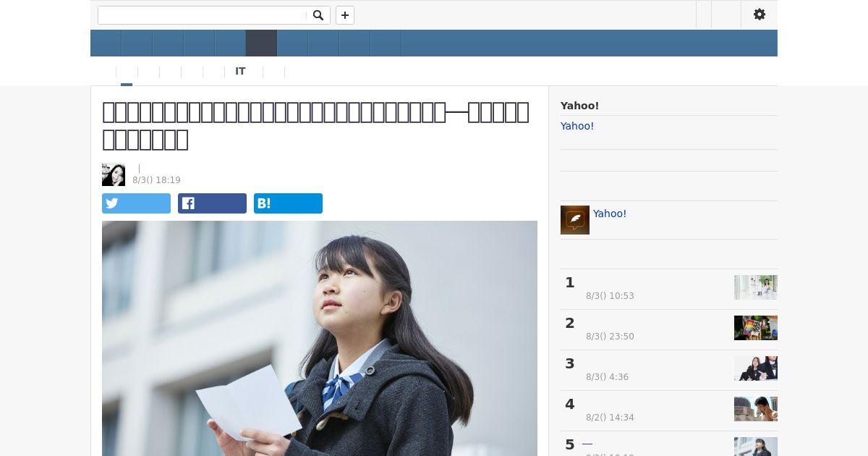Click the magnifier search icon

click(318, 15)
